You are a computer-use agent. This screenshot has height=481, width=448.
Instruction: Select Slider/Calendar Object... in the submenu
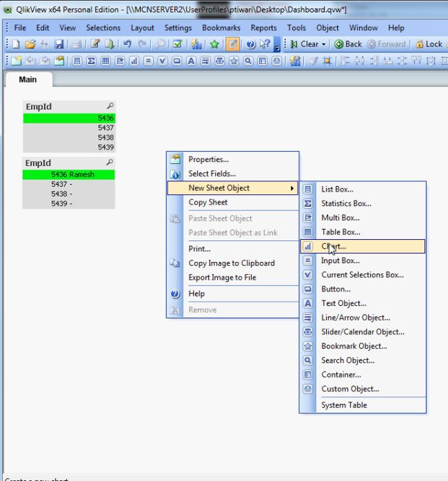click(x=363, y=332)
